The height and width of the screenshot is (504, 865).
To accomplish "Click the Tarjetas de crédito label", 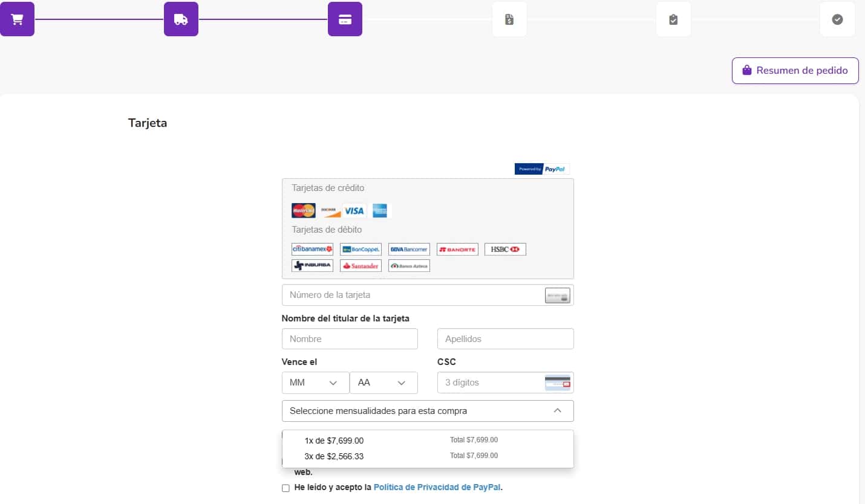I will coord(328,188).
